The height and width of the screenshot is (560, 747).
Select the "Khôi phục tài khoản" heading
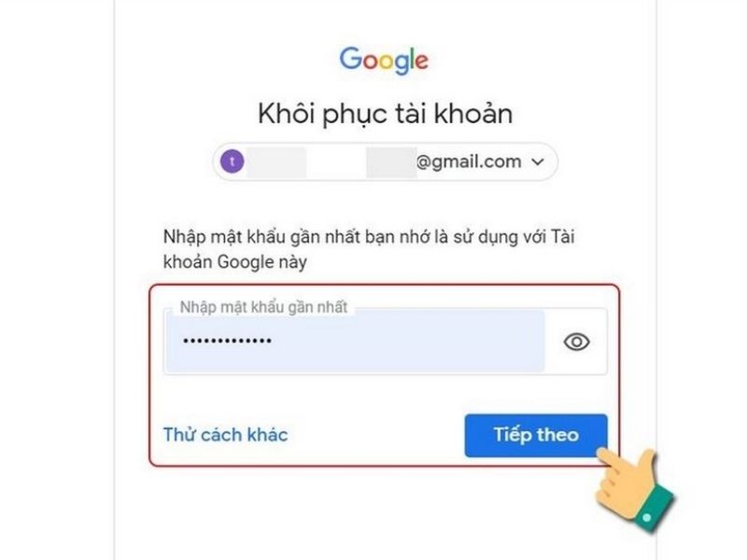(385, 114)
